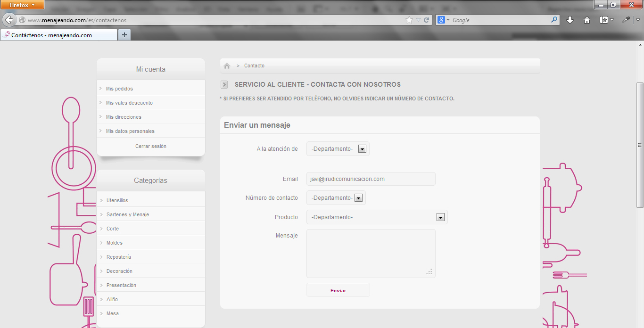Click the chevron beside Mis direcciones
This screenshot has height=328, width=644.
point(101,117)
